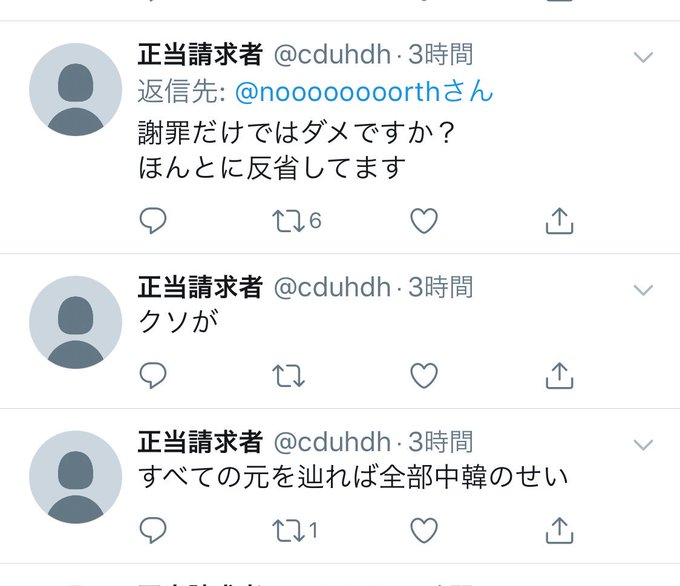The width and height of the screenshot is (680, 586).
Task: Open the avatar beside 全部中韓のせい tweet
Action: [75, 477]
